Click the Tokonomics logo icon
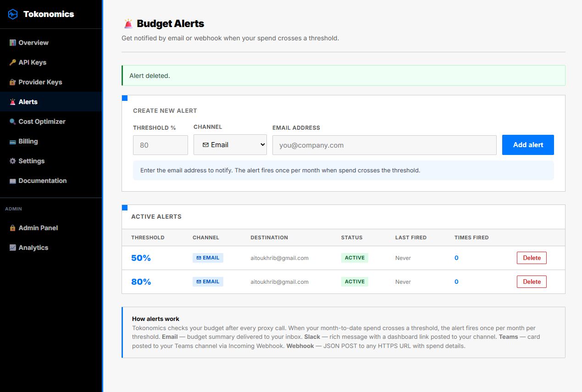The image size is (582, 392). pyautogui.click(x=13, y=14)
